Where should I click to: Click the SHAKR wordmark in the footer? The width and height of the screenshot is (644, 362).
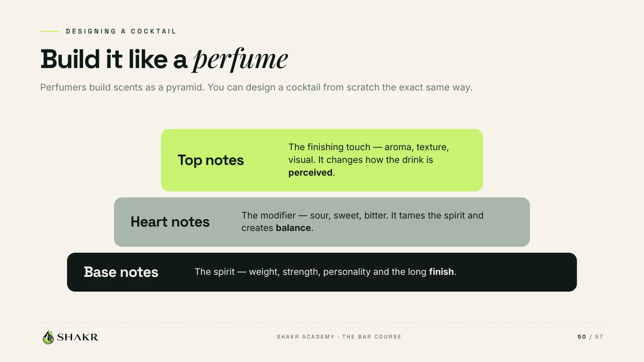[x=78, y=337]
